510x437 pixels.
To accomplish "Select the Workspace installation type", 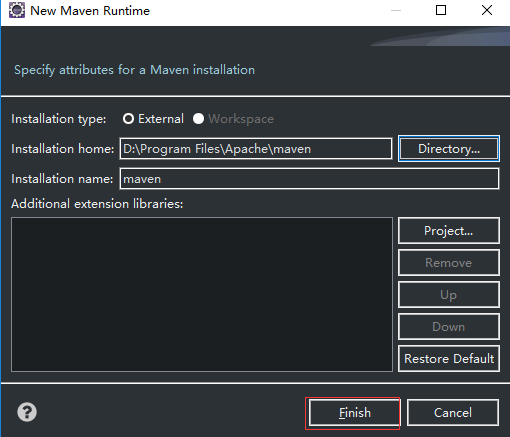I will [x=233, y=119].
